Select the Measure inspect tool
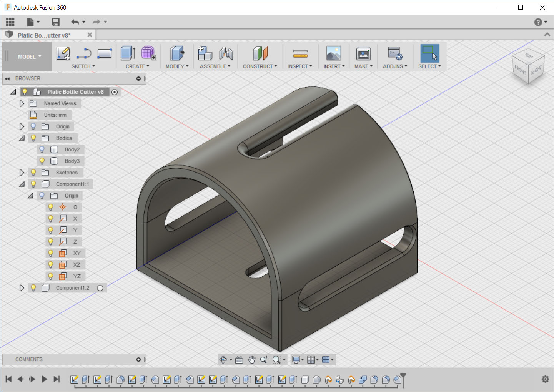This screenshot has height=392, width=554. pos(300,53)
